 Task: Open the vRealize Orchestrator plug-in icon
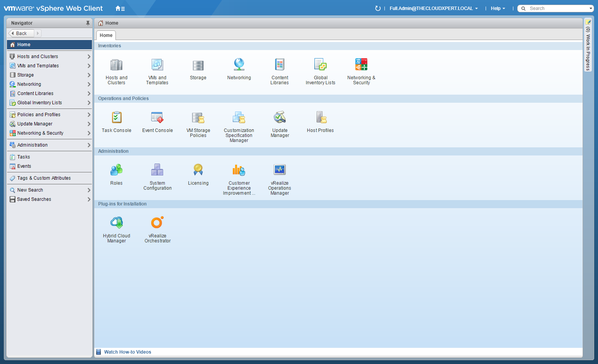tap(157, 223)
